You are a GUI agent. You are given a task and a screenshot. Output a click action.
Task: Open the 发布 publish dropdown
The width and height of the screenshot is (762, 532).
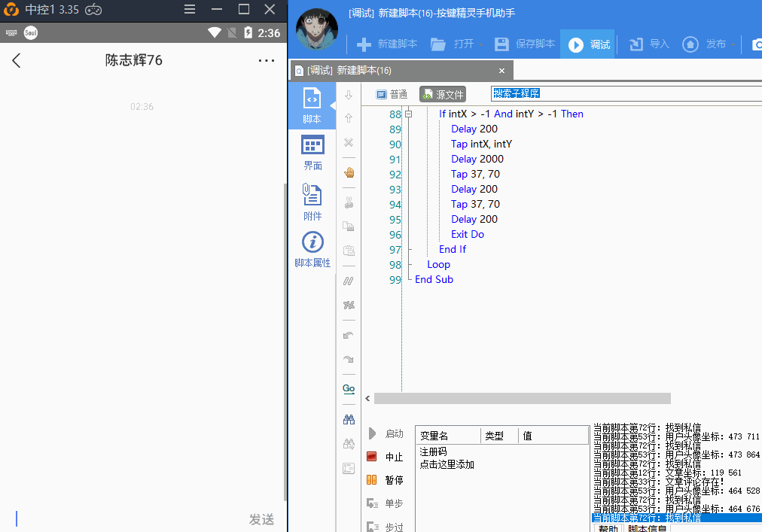[x=732, y=44]
